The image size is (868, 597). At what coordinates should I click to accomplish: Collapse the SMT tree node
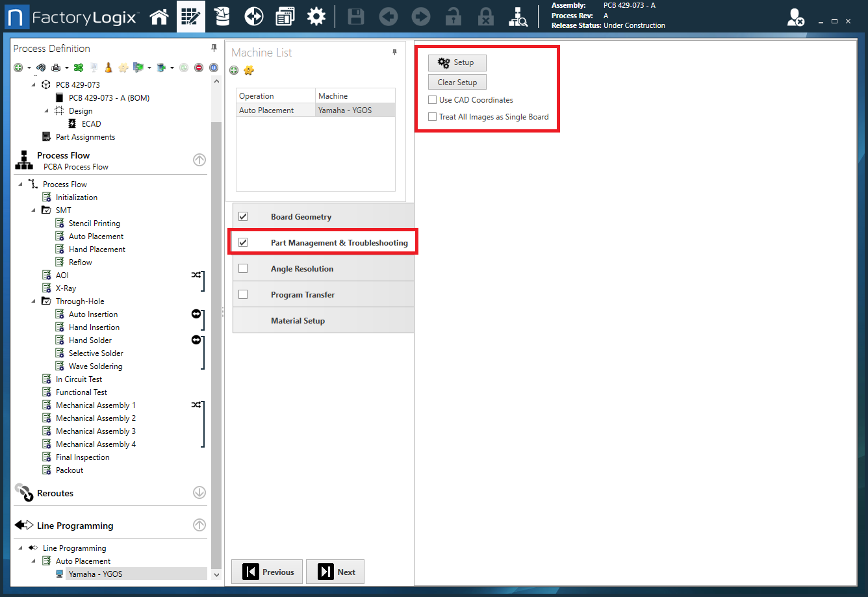click(34, 210)
